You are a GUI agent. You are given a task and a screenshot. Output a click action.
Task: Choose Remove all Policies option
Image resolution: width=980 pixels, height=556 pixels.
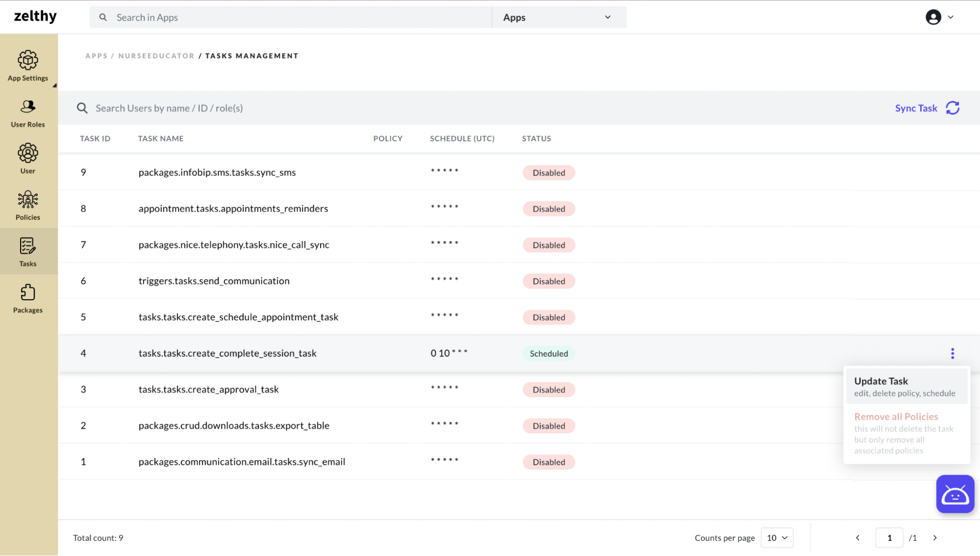click(x=906, y=433)
